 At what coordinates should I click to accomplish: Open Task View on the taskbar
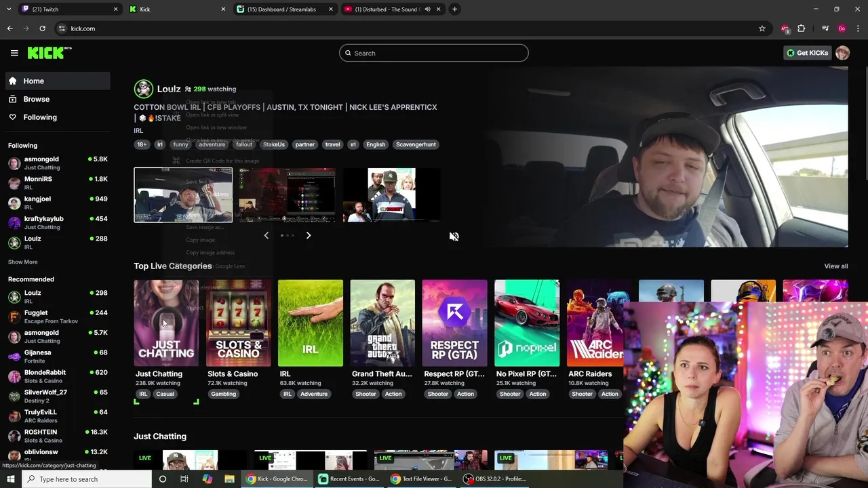point(184,479)
